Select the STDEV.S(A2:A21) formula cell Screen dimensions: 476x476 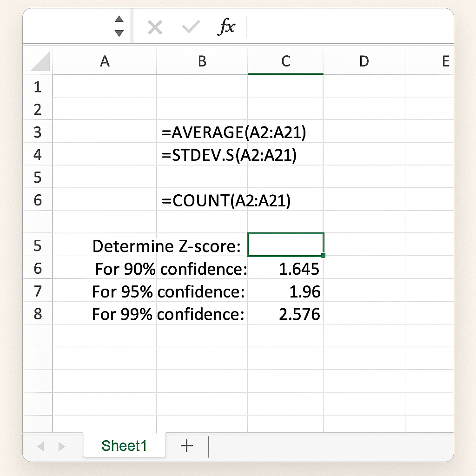point(202,155)
